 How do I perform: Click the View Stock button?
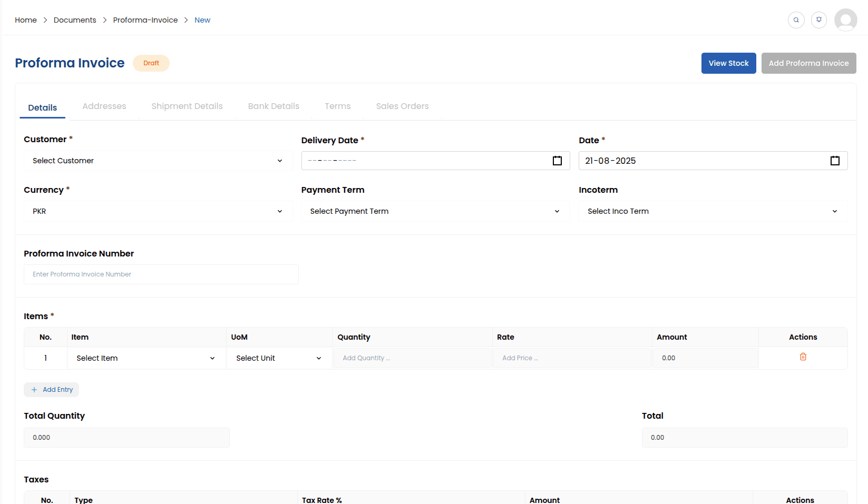pos(728,63)
